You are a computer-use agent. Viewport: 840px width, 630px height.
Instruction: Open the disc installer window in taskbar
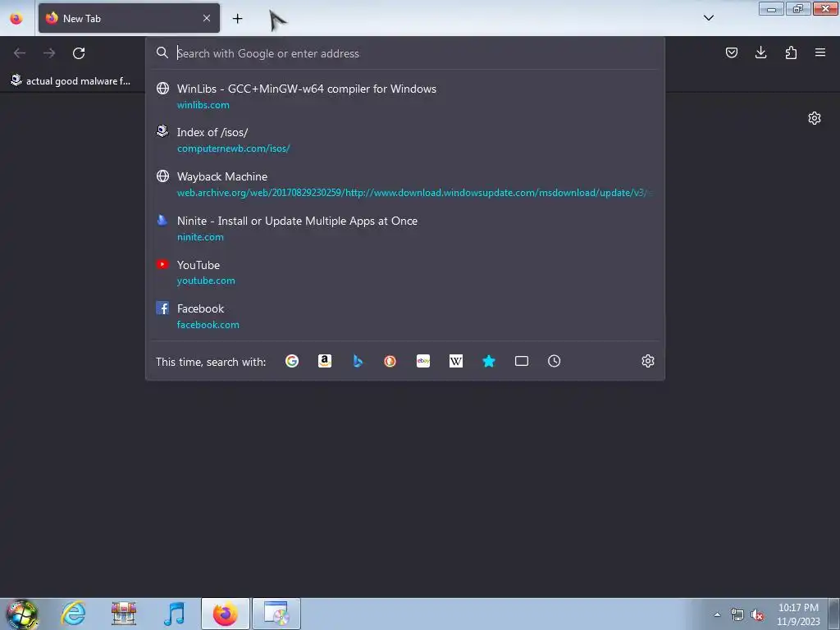pyautogui.click(x=276, y=614)
